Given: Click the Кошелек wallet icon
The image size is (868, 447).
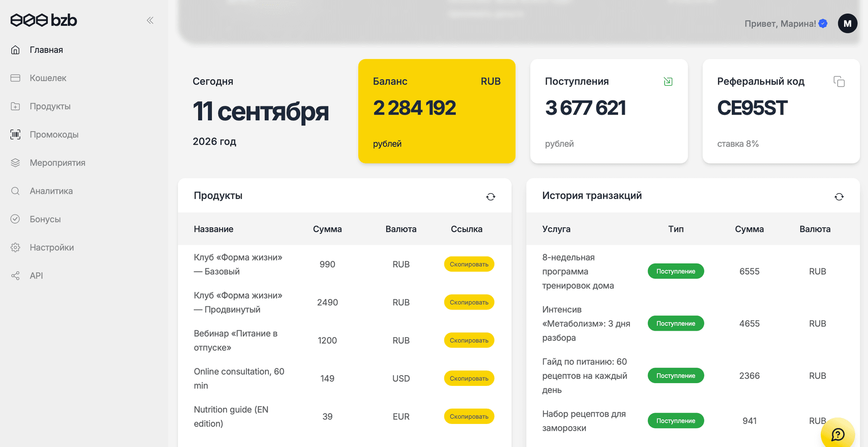Looking at the screenshot, I should tap(15, 78).
